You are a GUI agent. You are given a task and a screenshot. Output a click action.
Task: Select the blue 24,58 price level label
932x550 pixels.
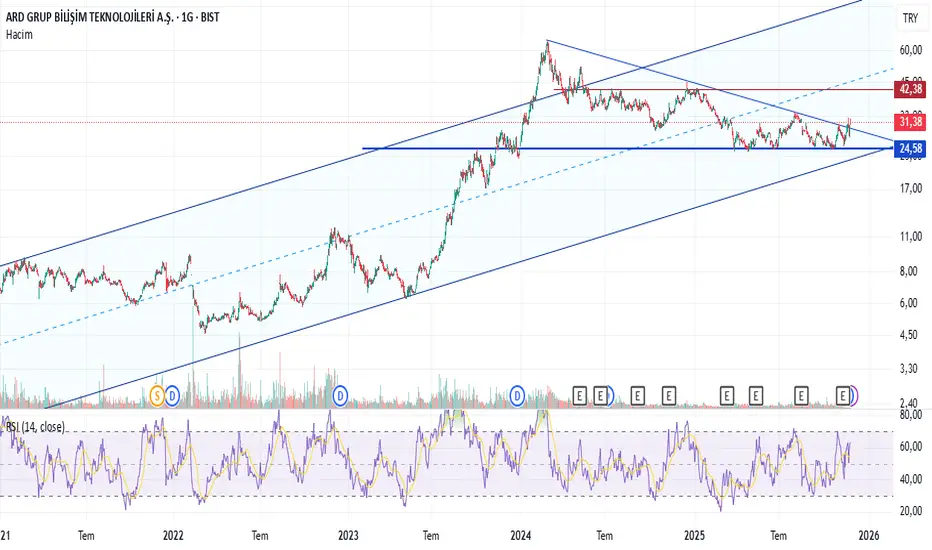coord(910,148)
